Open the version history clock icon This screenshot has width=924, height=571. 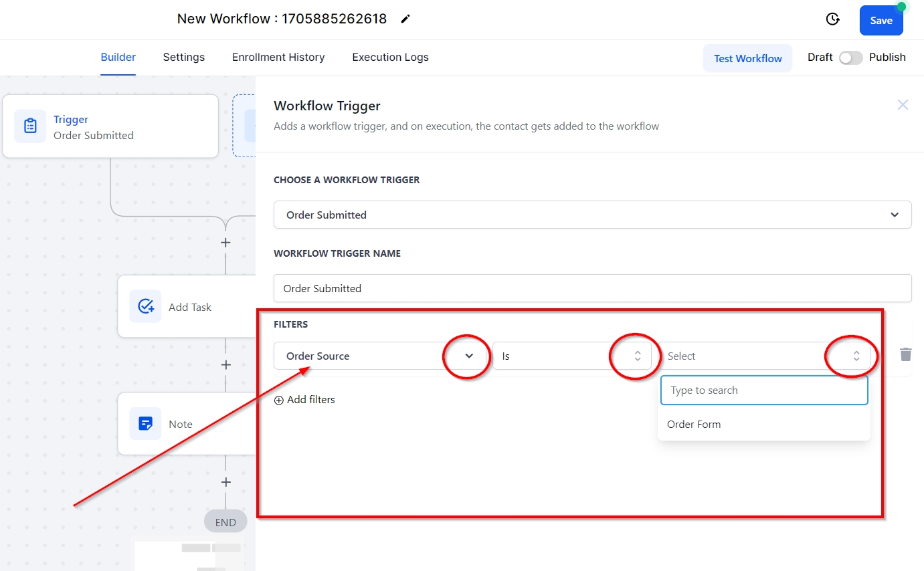point(832,19)
